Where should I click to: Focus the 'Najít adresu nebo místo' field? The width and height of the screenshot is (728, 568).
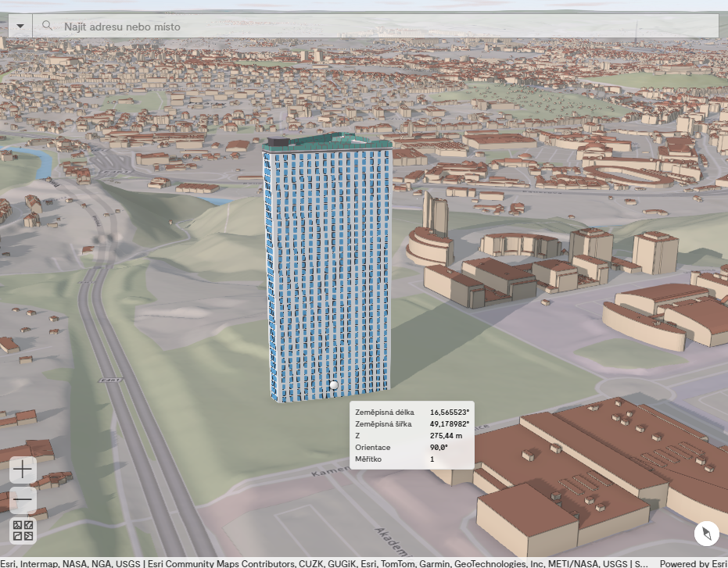coord(383,27)
